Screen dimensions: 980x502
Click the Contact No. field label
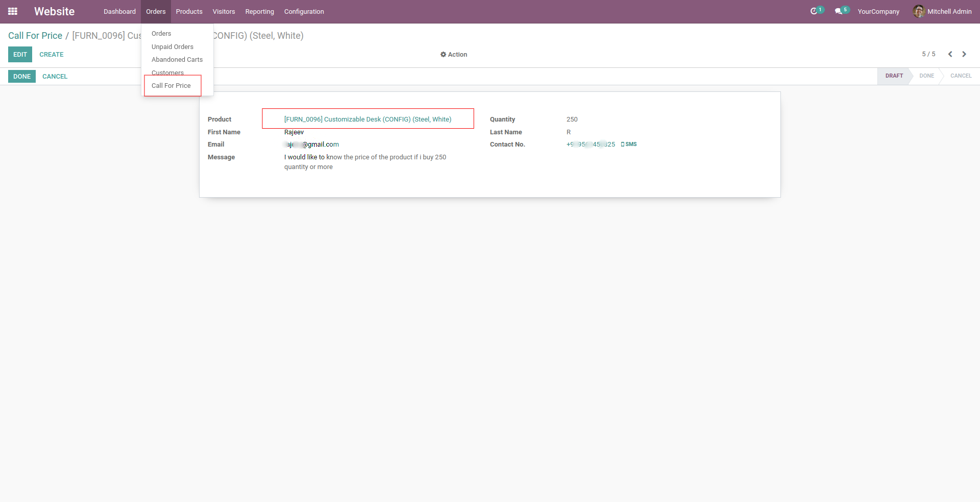click(x=507, y=145)
